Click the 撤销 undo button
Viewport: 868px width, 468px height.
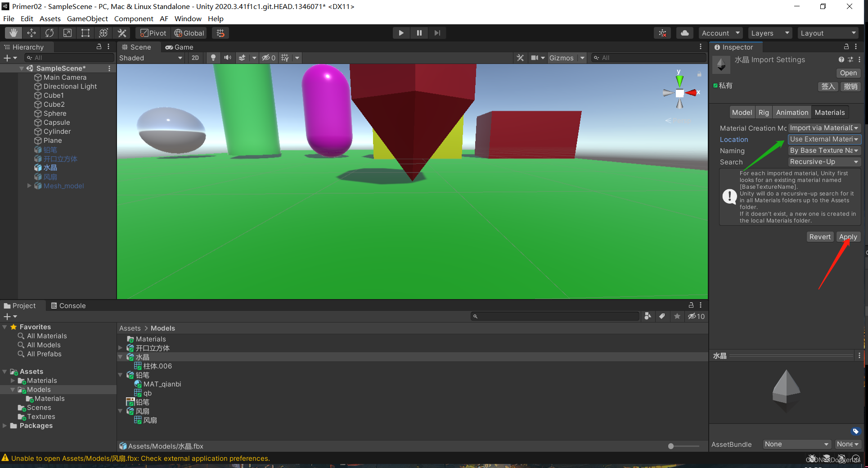[x=850, y=86]
